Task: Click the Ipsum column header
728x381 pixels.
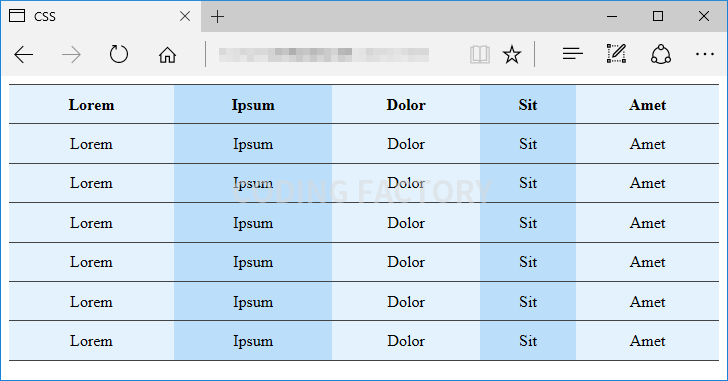Action: 253,105
